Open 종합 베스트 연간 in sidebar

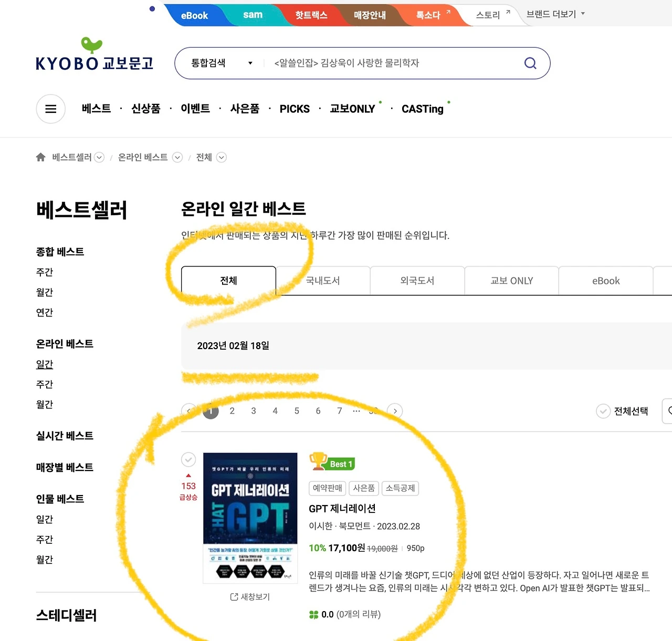pyautogui.click(x=45, y=312)
